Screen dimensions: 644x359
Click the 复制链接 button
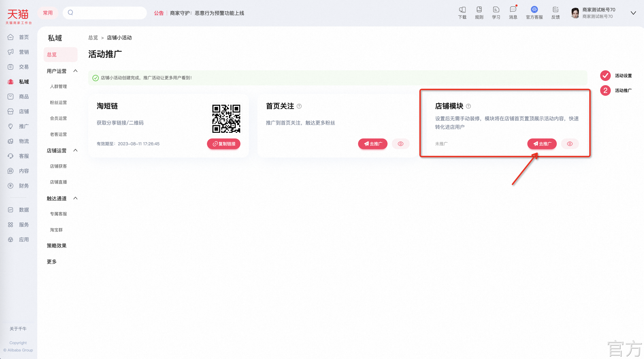click(223, 144)
